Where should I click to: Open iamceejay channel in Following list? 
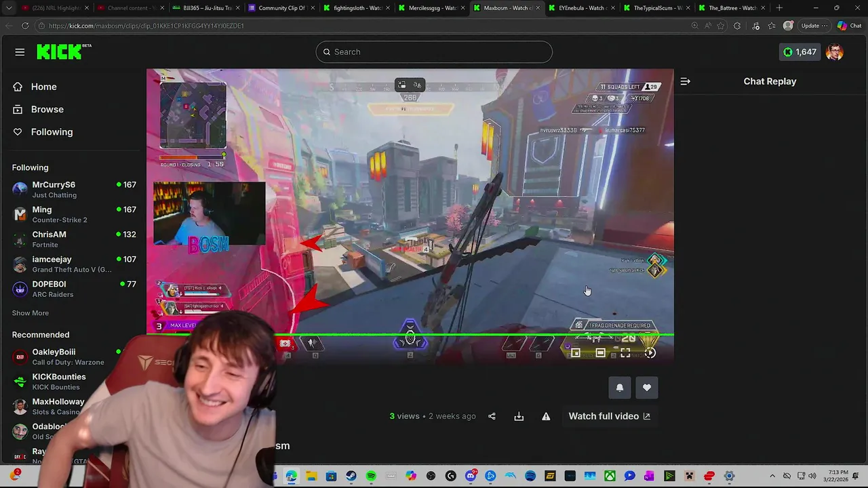point(75,264)
